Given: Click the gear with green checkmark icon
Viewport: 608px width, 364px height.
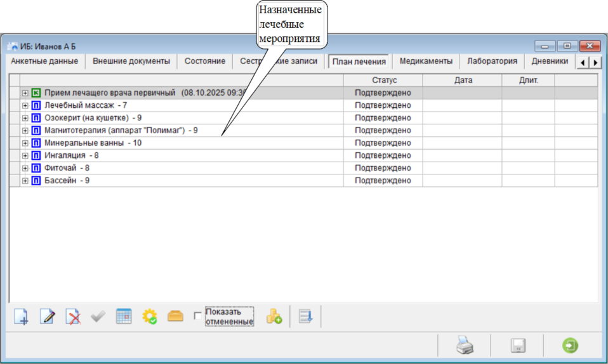Looking at the screenshot, I should point(150,316).
